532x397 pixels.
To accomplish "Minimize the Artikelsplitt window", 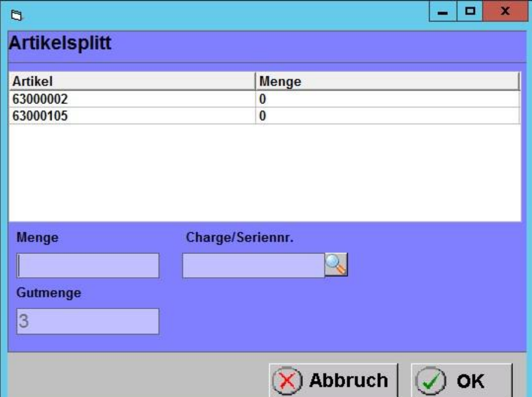I will pos(443,12).
